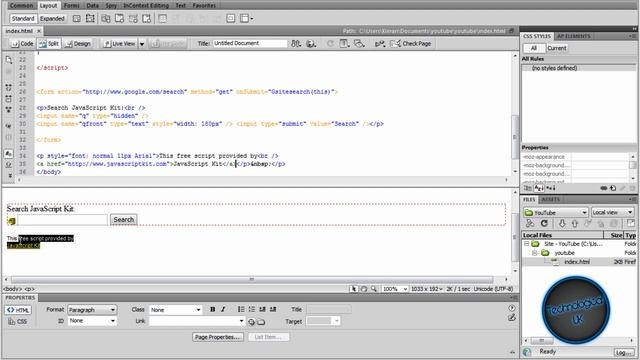Select index.html in Files panel
Image resolution: width=640 pixels, height=360 pixels.
click(576, 262)
